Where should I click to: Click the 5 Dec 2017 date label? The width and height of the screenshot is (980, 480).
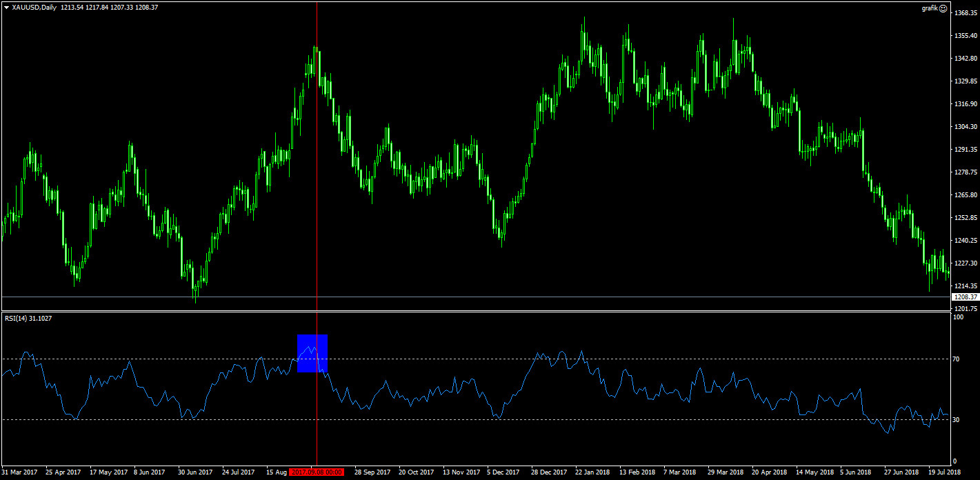[x=503, y=472]
